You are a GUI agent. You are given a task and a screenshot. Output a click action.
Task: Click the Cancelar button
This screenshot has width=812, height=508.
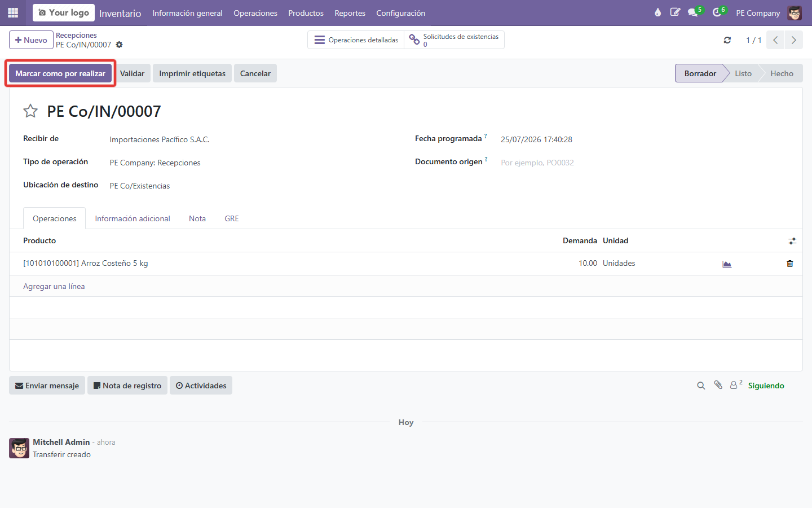tap(255, 73)
